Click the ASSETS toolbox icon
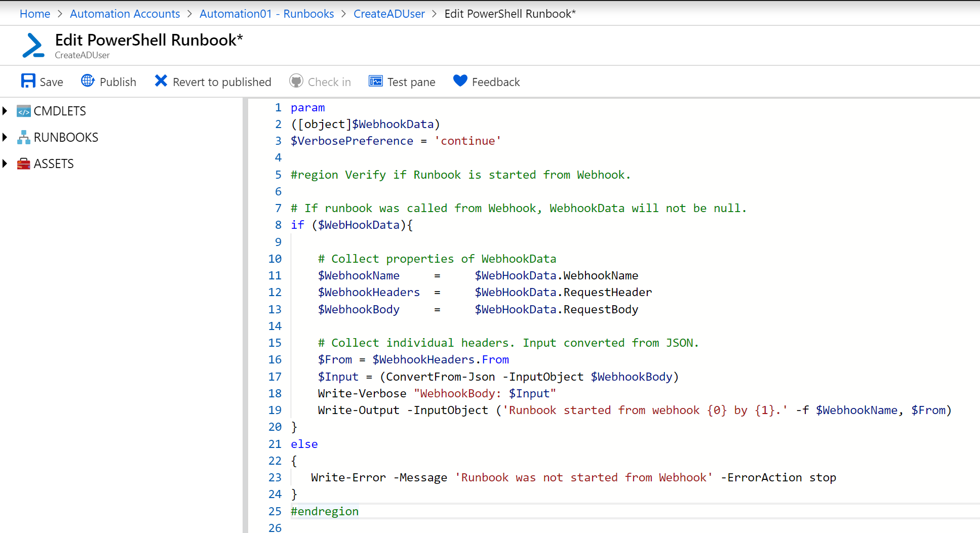The image size is (980, 533). point(24,164)
